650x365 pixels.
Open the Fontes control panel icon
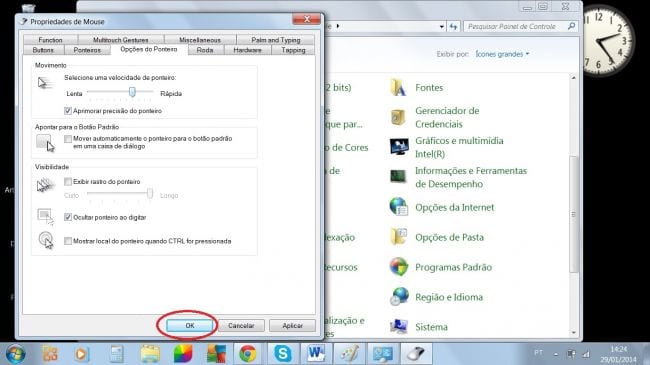pos(398,88)
